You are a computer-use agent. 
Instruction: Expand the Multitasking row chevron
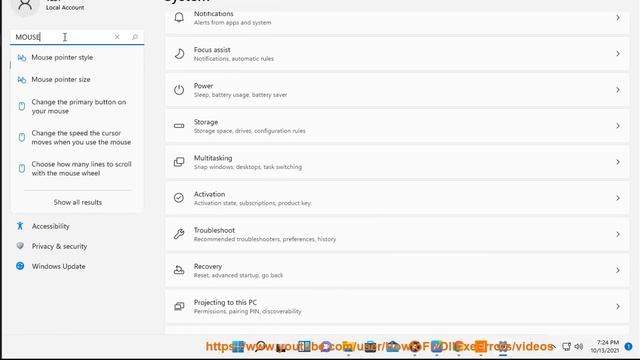[618, 162]
